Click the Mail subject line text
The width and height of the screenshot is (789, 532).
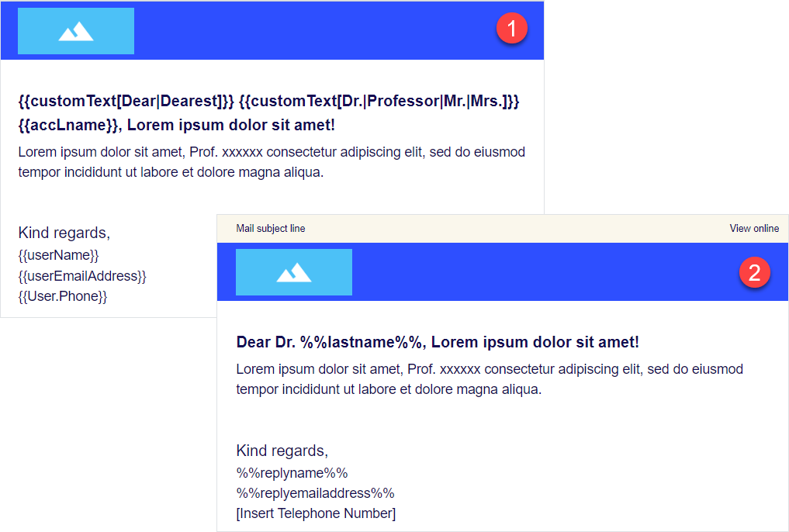[x=271, y=229]
